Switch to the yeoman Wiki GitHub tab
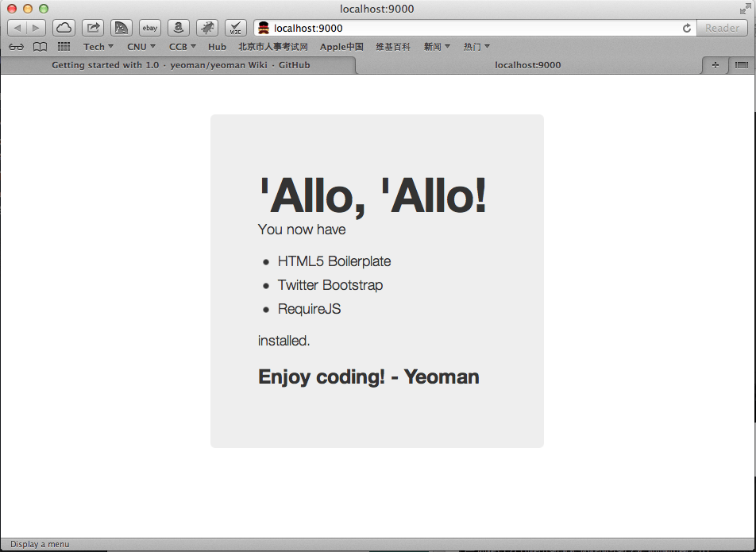Screen dimensions: 756x552 click(x=180, y=65)
